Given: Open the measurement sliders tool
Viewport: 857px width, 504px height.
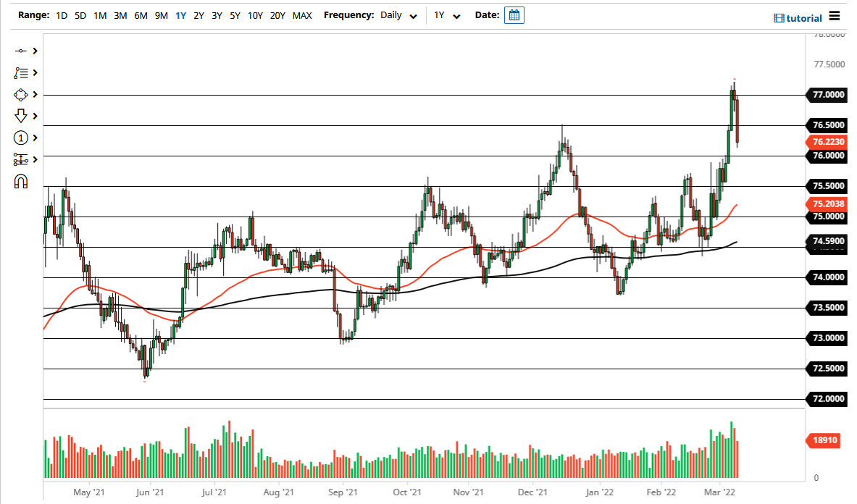Looking at the screenshot, I should [20, 159].
